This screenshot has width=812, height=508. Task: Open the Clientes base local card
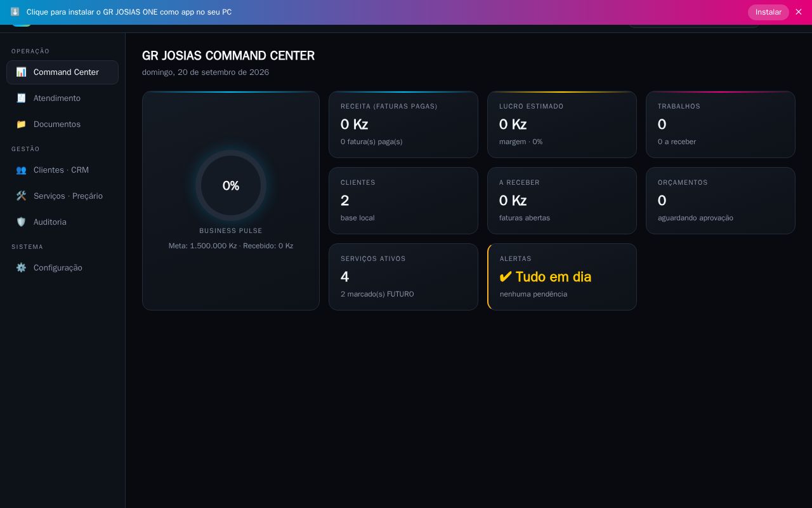[x=403, y=201]
